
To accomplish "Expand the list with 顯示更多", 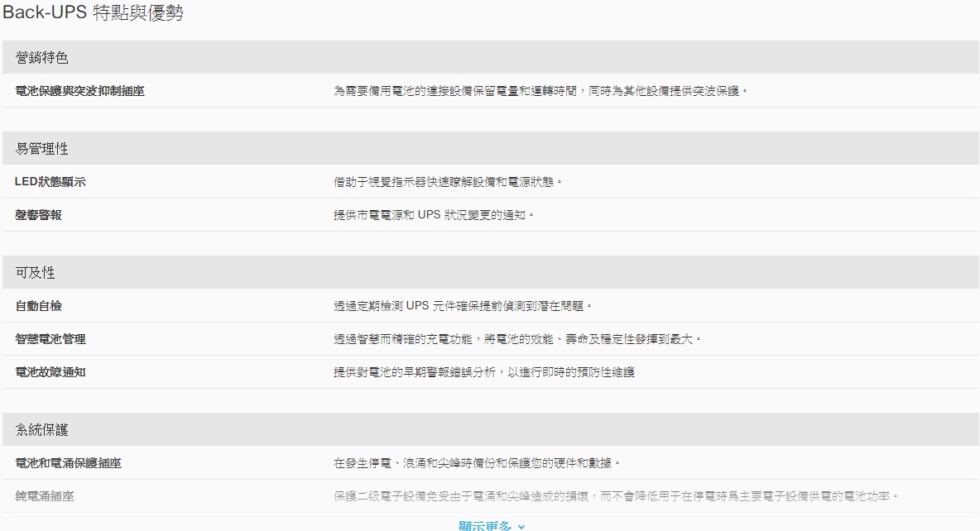I will (492, 526).
